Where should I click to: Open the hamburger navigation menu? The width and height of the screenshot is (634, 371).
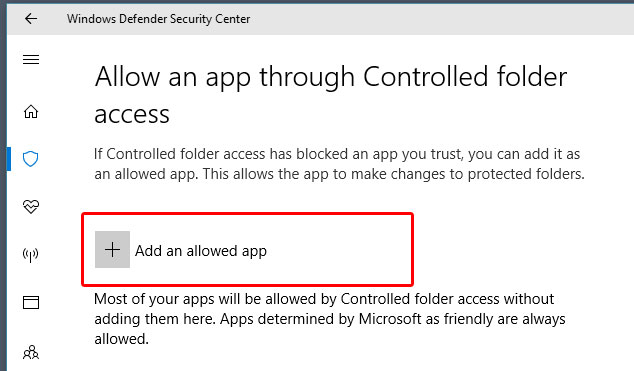pos(31,60)
